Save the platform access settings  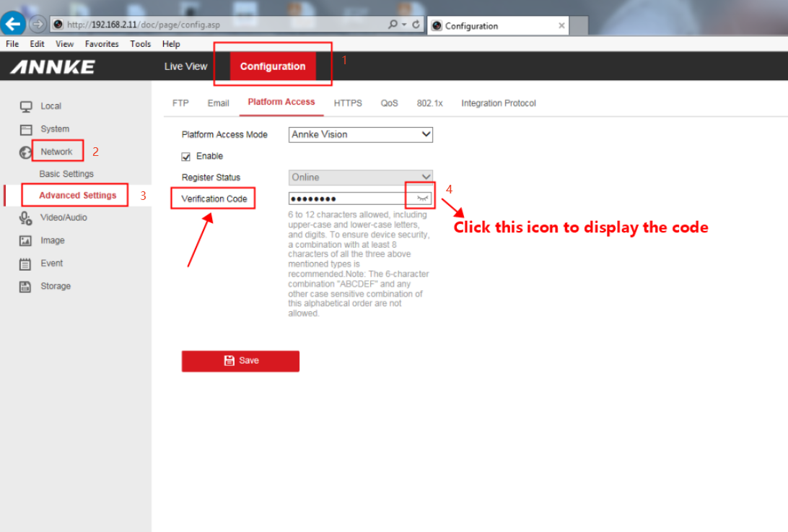240,361
